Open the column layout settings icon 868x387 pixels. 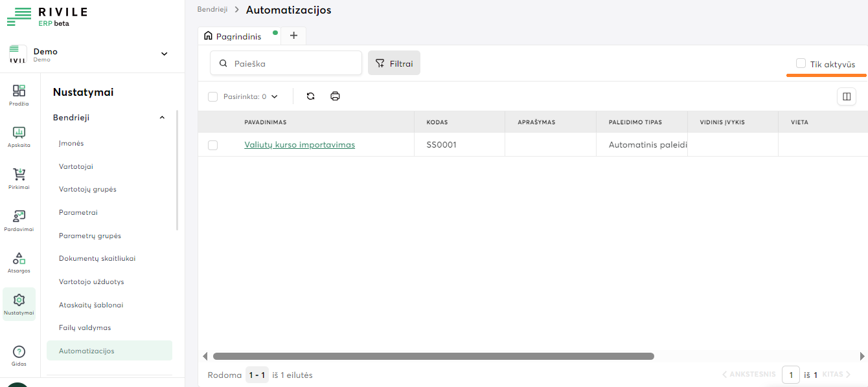pyautogui.click(x=846, y=96)
